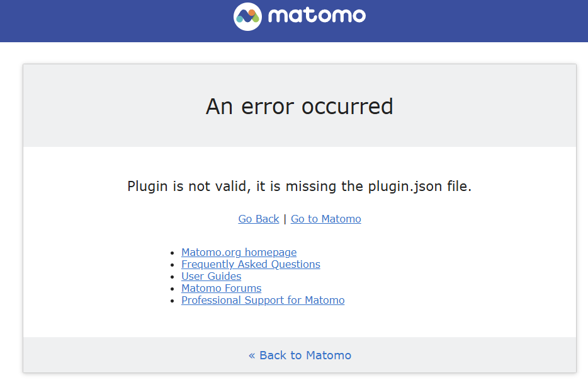Click the bullet beside Frequently Asked Questions

[172, 265]
